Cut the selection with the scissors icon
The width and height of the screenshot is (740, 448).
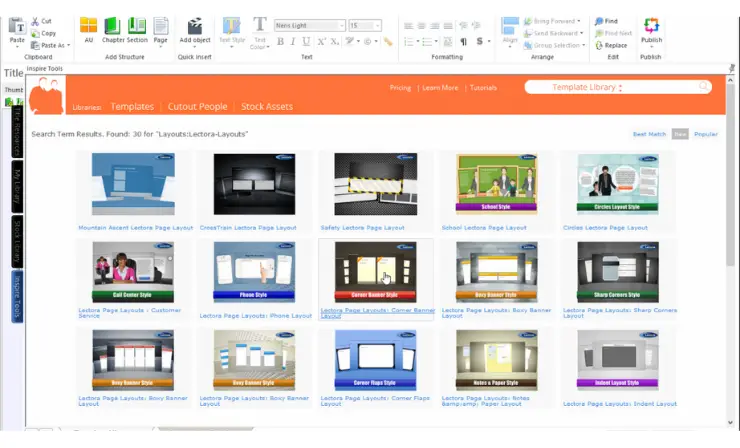pos(35,22)
